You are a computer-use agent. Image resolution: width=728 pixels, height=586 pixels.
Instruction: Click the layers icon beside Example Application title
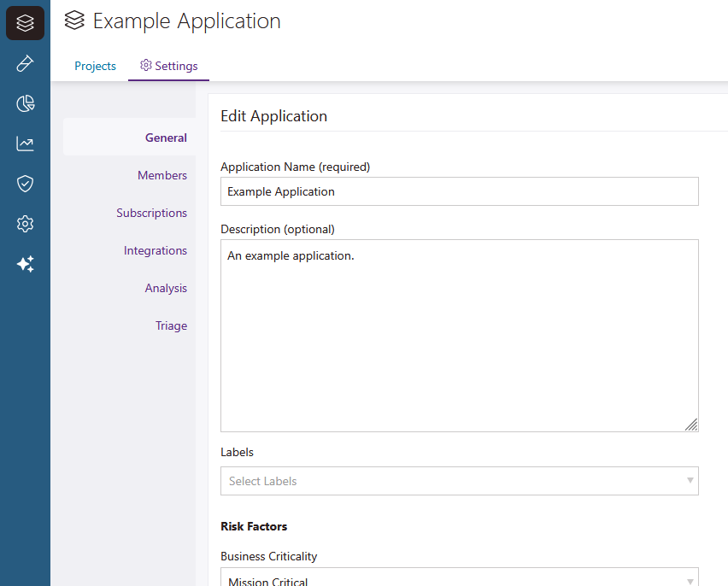point(75,21)
